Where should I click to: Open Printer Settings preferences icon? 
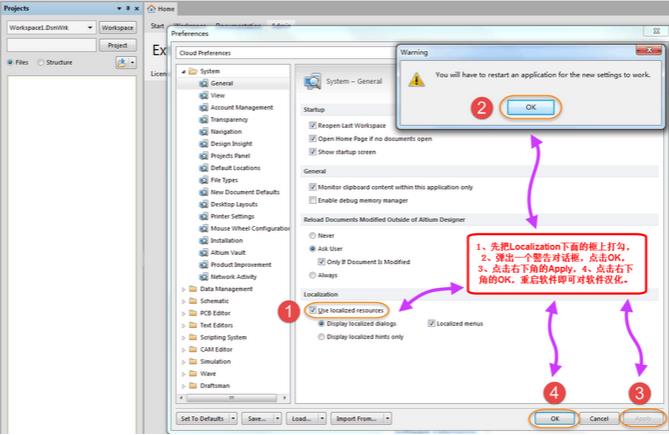click(204, 216)
